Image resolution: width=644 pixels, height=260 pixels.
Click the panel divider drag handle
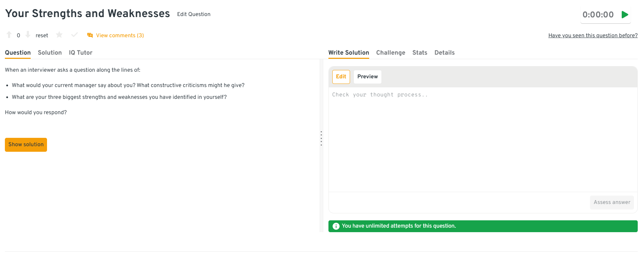pyautogui.click(x=321, y=138)
